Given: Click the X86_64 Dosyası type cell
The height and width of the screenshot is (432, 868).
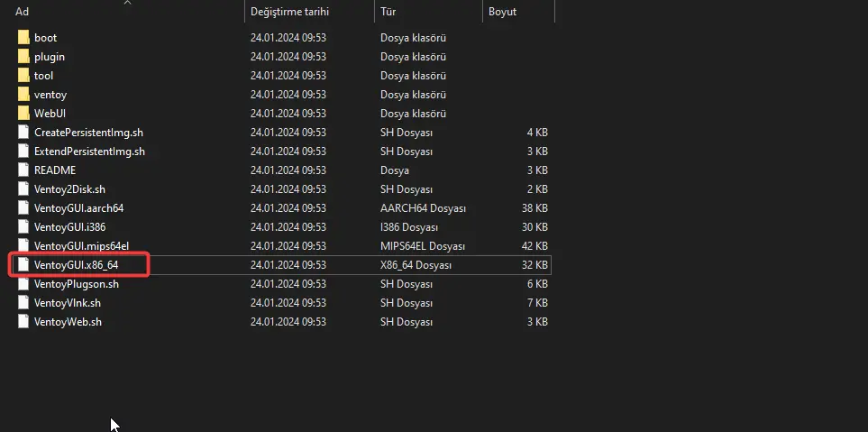Looking at the screenshot, I should (x=416, y=265).
